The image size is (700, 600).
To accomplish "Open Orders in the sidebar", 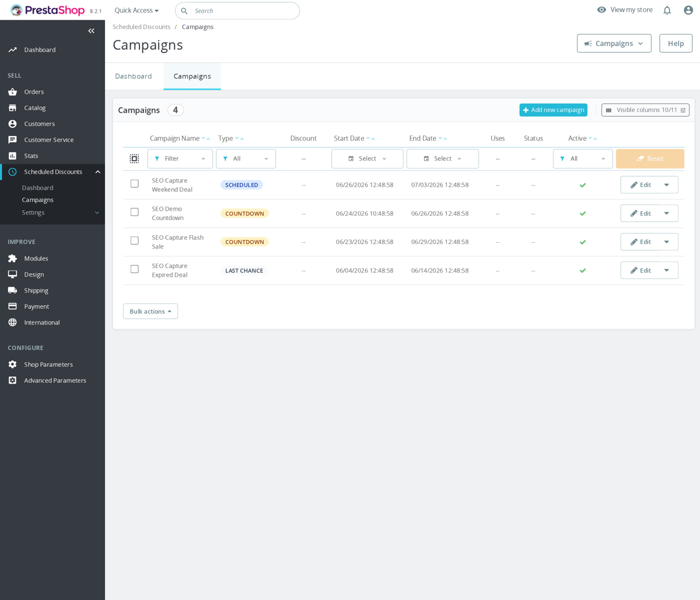I will tap(34, 92).
